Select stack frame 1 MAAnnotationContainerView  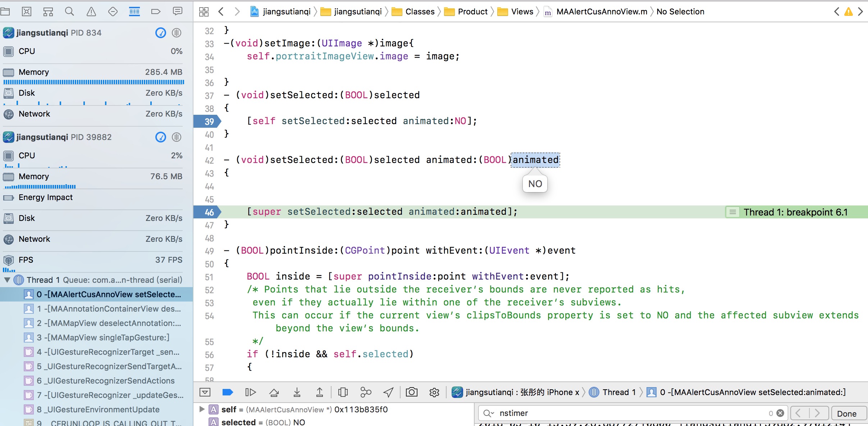click(x=96, y=309)
